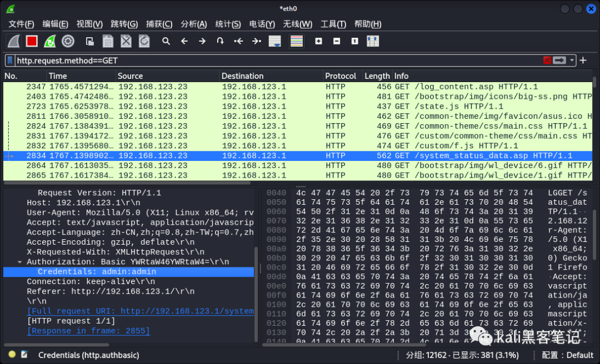The width and height of the screenshot is (600, 364).
Task: Open the 捕获(C) menu
Action: [x=159, y=24]
